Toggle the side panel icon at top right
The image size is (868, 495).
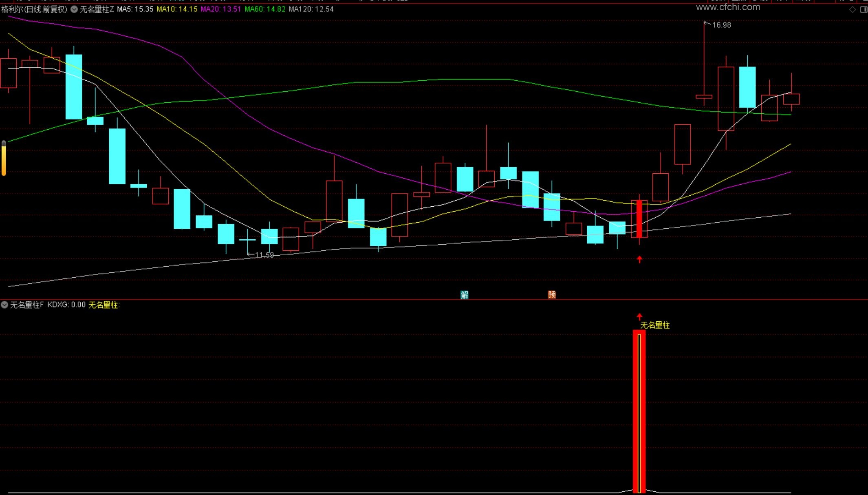864,9
